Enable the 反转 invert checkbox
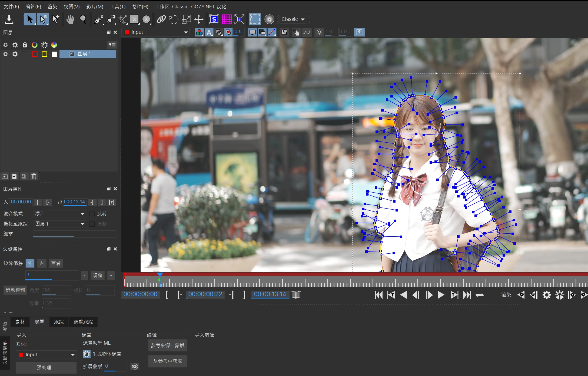588x376 pixels. tap(92, 214)
